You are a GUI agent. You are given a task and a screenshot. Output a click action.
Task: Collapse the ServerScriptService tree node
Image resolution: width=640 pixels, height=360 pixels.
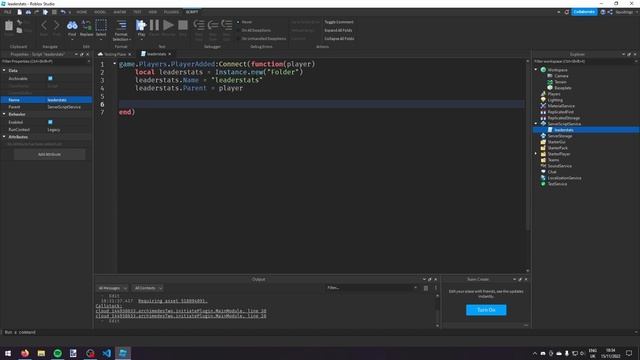coord(536,124)
